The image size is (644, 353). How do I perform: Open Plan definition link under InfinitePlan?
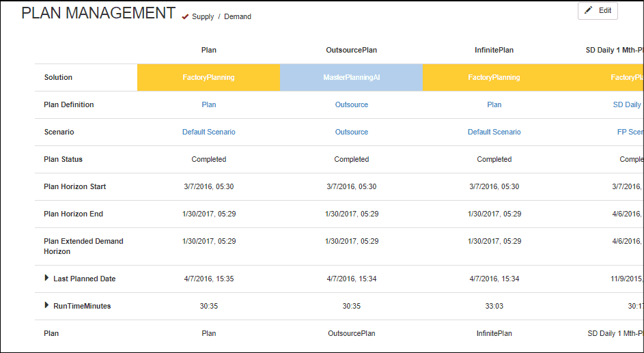click(x=494, y=105)
